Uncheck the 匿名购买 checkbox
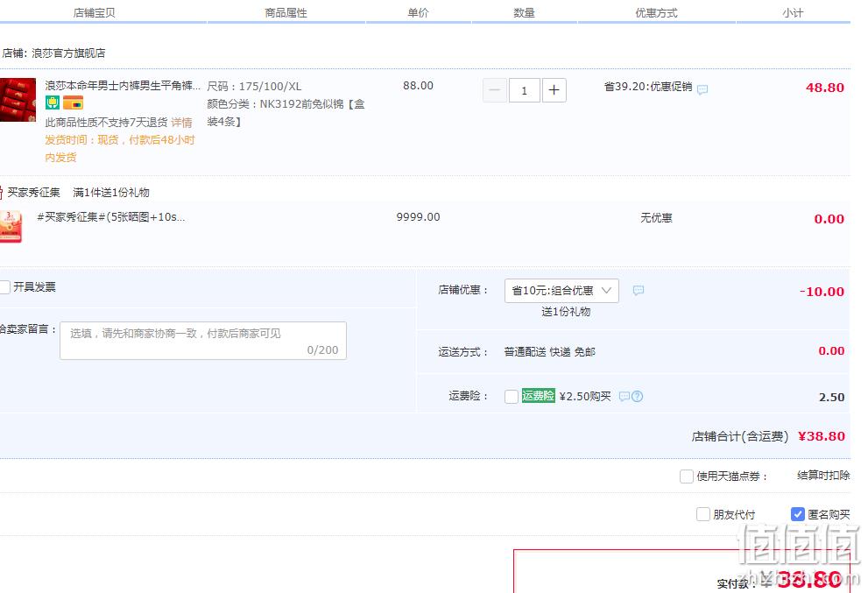The width and height of the screenshot is (868, 593). (798, 514)
